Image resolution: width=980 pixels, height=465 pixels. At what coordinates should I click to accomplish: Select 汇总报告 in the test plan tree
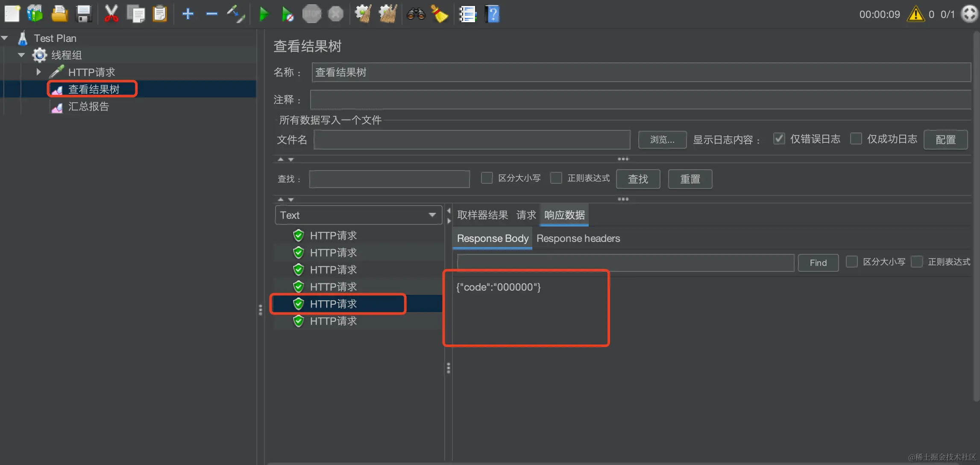pos(88,106)
